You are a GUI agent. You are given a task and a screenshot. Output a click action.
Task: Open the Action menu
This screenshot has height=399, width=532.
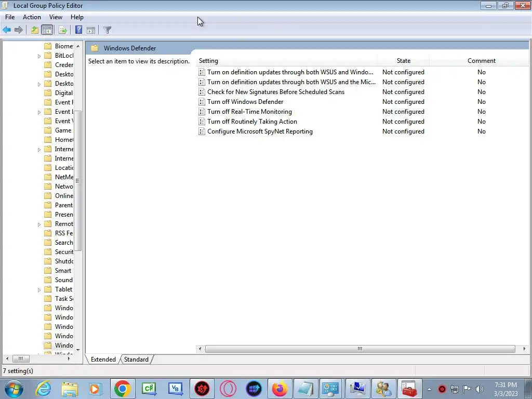point(32,17)
